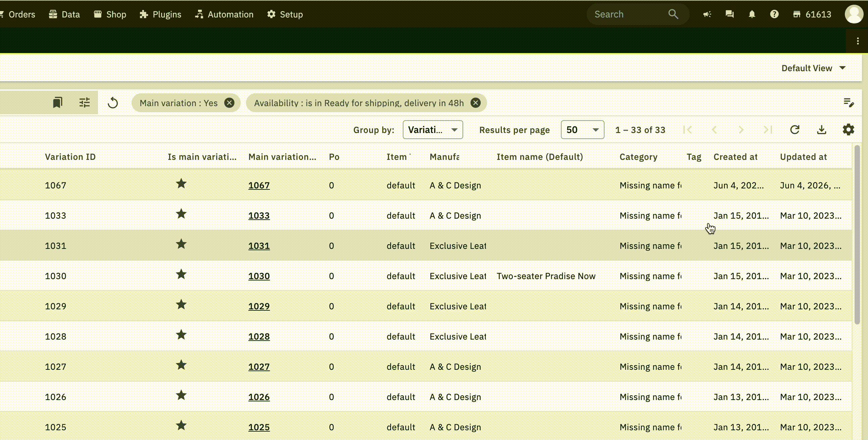Sort by the Updated at column header
The width and height of the screenshot is (868, 440).
click(803, 157)
